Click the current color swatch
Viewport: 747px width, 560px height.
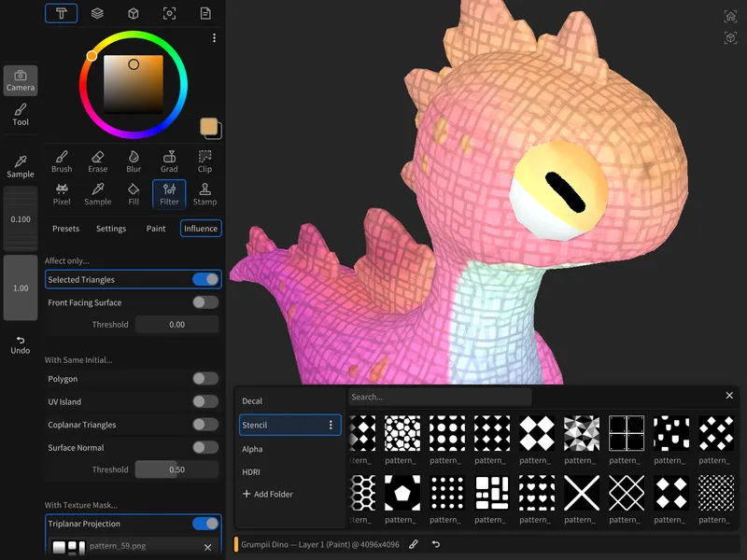coord(209,128)
